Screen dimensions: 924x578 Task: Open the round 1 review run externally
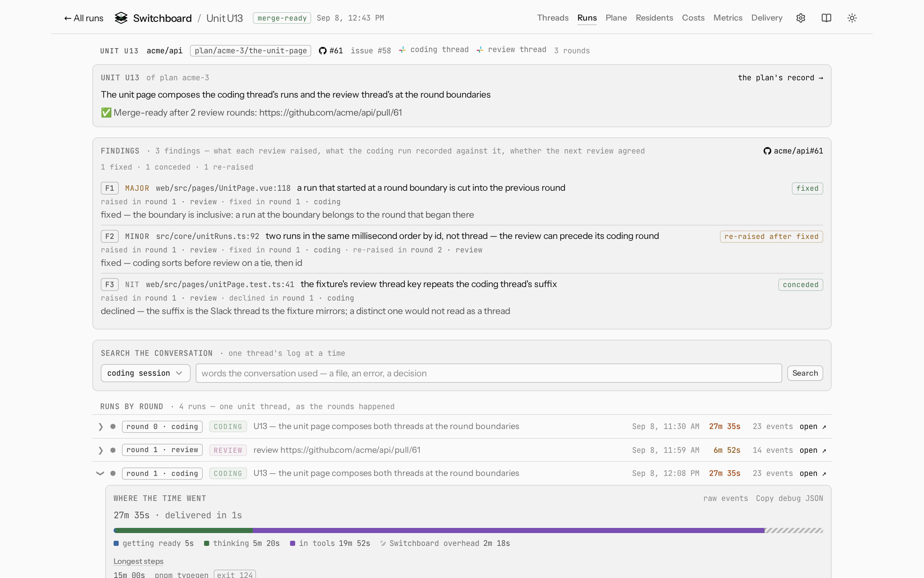tap(813, 450)
